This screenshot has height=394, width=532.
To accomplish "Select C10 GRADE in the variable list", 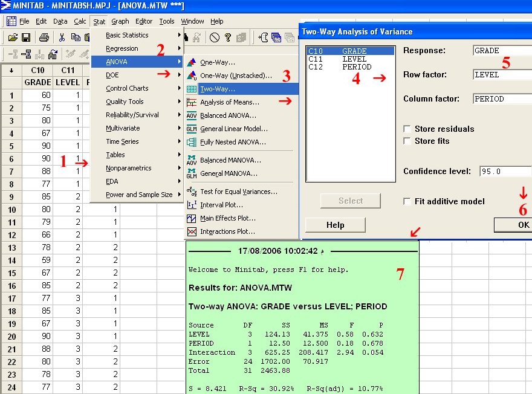I will click(350, 51).
